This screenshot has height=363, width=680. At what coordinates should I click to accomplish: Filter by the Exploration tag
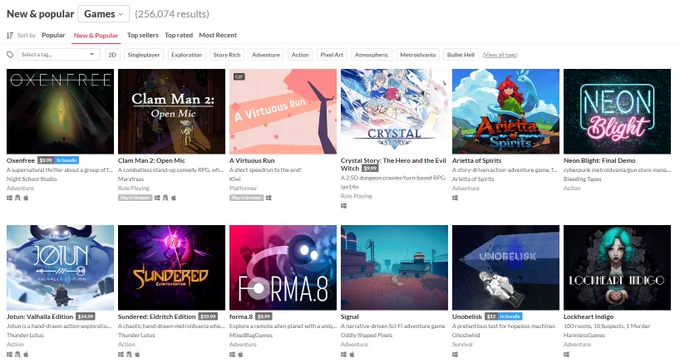coord(186,55)
